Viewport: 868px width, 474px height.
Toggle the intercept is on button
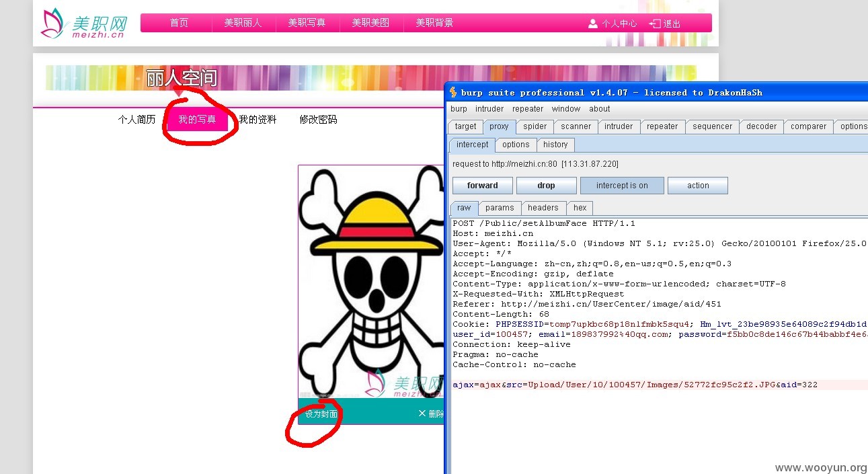coord(622,186)
